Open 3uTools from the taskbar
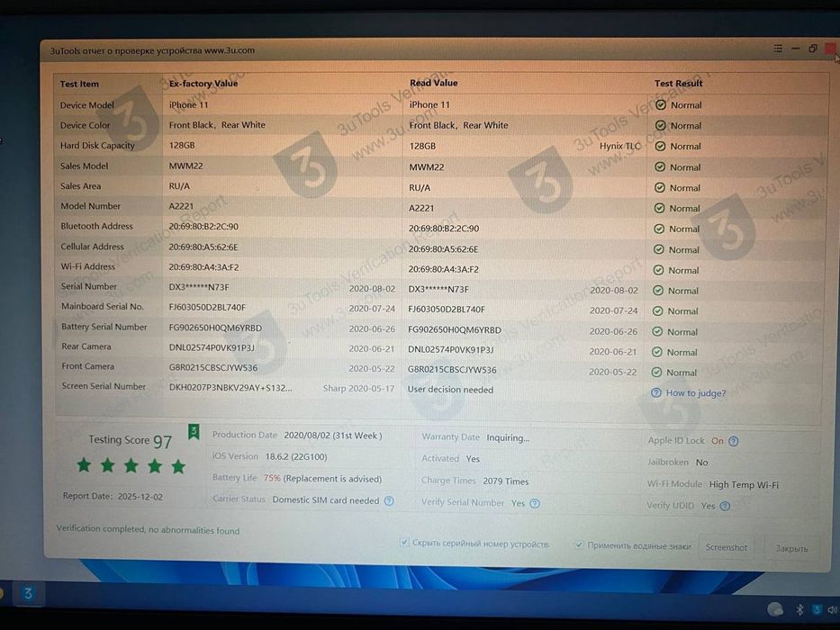This screenshot has width=840, height=630. [x=28, y=594]
